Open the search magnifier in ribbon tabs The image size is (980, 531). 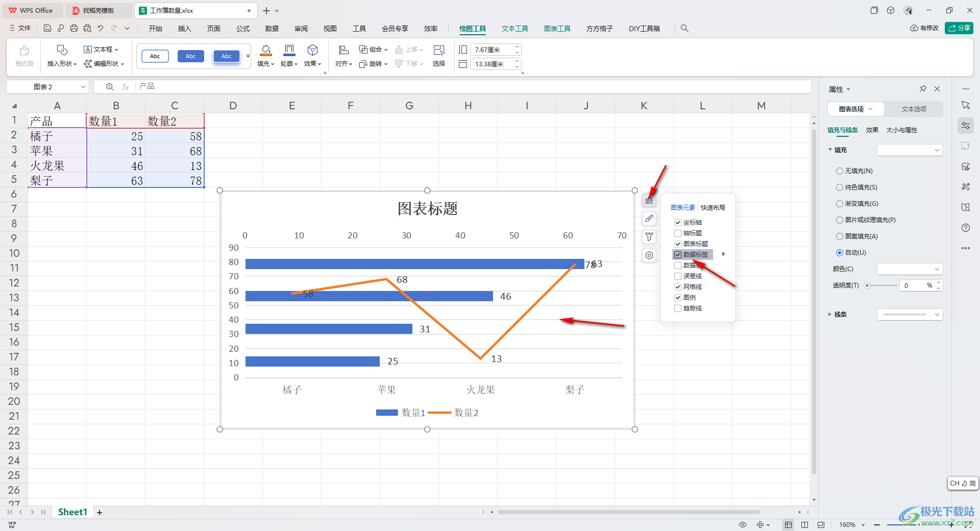pyautogui.click(x=684, y=29)
